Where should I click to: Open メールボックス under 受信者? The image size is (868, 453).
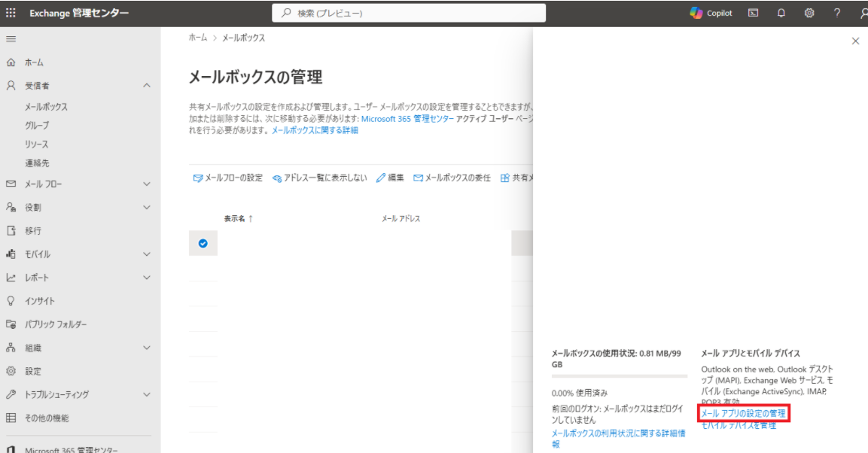click(46, 107)
